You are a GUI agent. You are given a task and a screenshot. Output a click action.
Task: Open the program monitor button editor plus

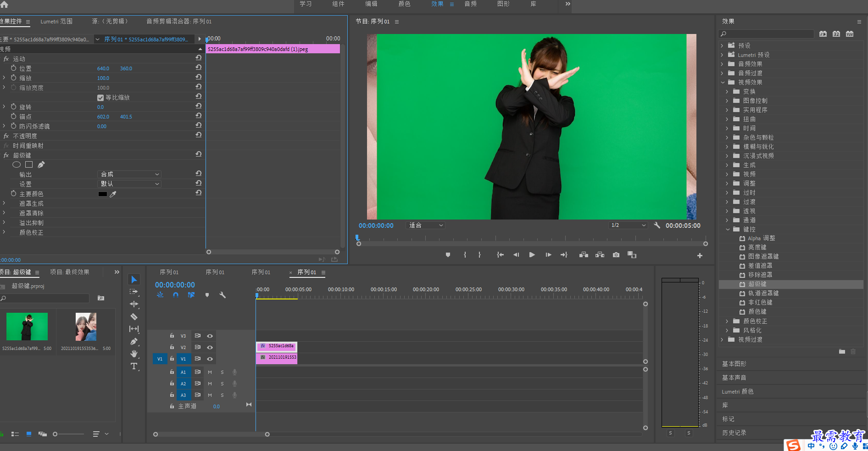700,255
